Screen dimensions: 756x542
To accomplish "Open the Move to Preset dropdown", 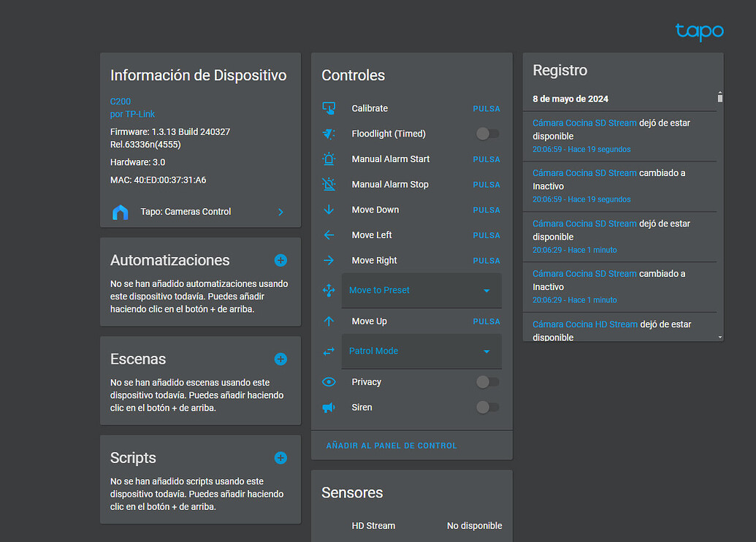I will tap(421, 291).
